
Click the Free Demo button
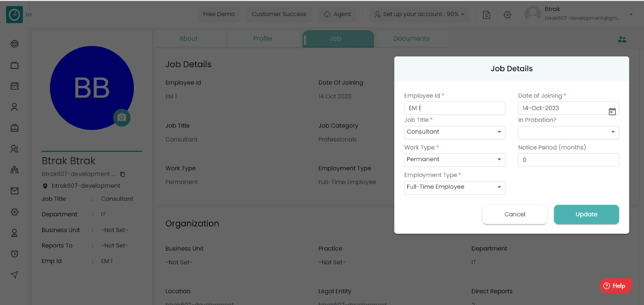click(x=219, y=14)
